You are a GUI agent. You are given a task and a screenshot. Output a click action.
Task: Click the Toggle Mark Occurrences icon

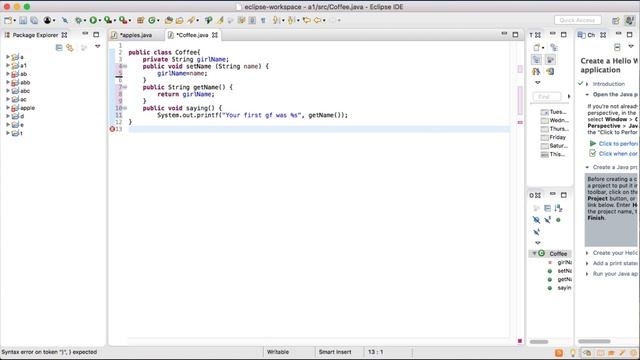[x=220, y=20]
